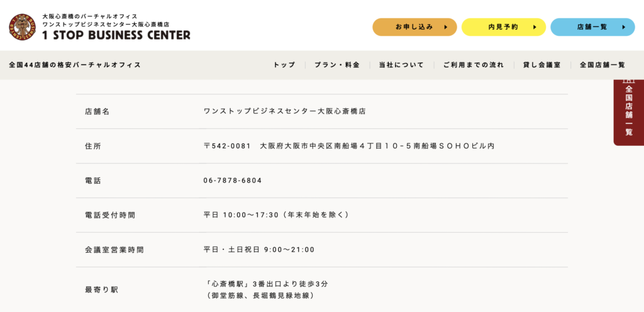Click the arrow icon on the 内見予約 button
The width and height of the screenshot is (644, 312).
(535, 27)
